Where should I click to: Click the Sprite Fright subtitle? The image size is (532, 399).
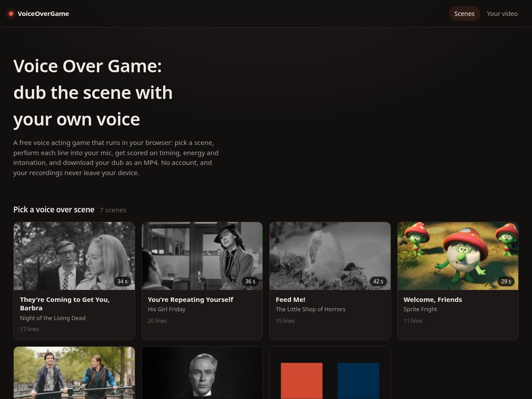coord(420,309)
